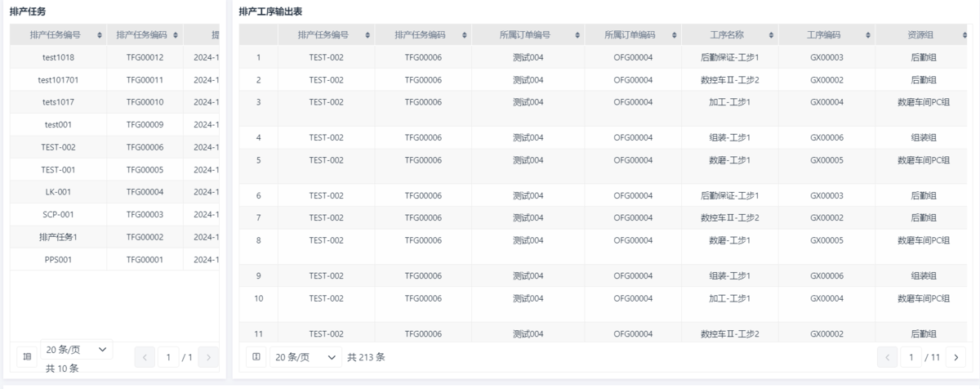Click 加工-工步1 in output row 3
The image size is (980, 389).
pyautogui.click(x=730, y=102)
